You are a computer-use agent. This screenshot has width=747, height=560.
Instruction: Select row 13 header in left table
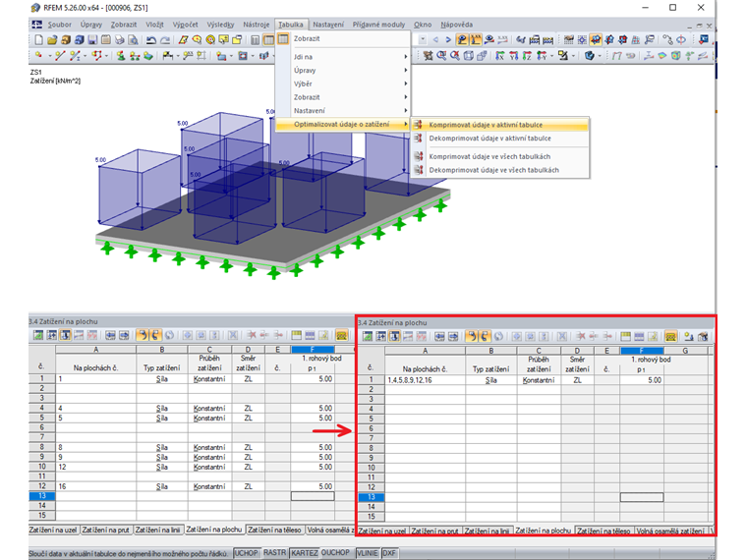42,496
